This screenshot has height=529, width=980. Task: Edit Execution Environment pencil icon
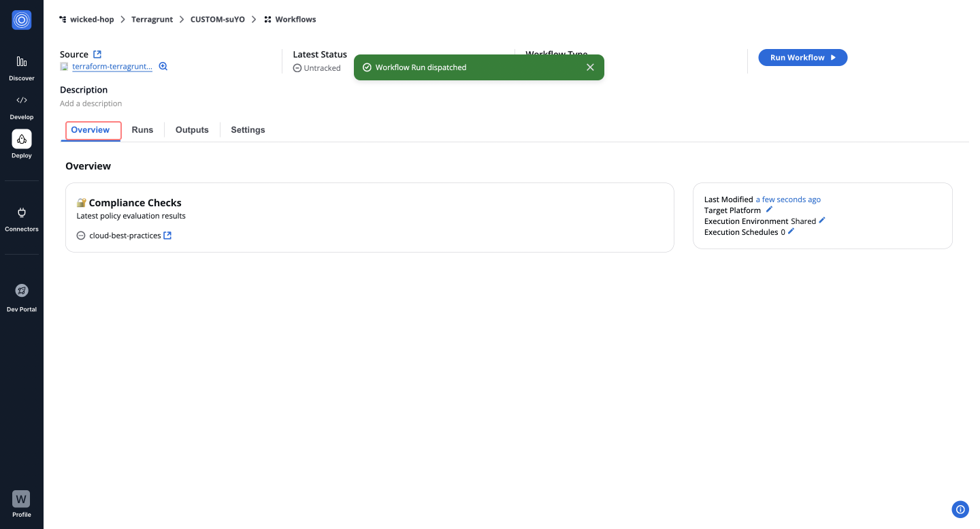(x=822, y=221)
